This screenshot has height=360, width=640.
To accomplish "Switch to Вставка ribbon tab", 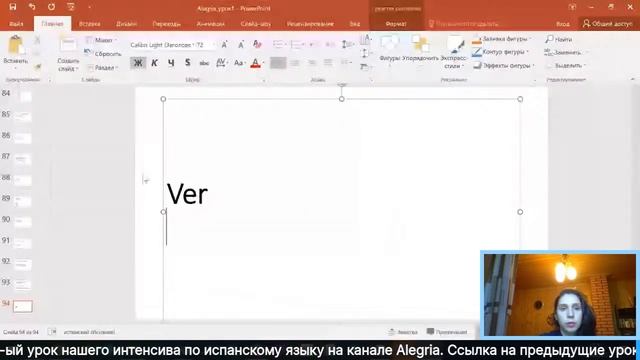I will coord(89,24).
